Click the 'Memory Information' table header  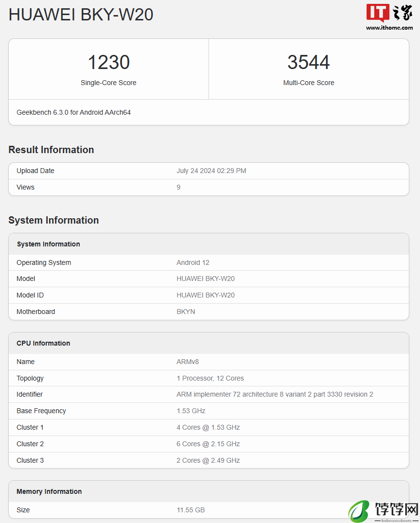209,491
